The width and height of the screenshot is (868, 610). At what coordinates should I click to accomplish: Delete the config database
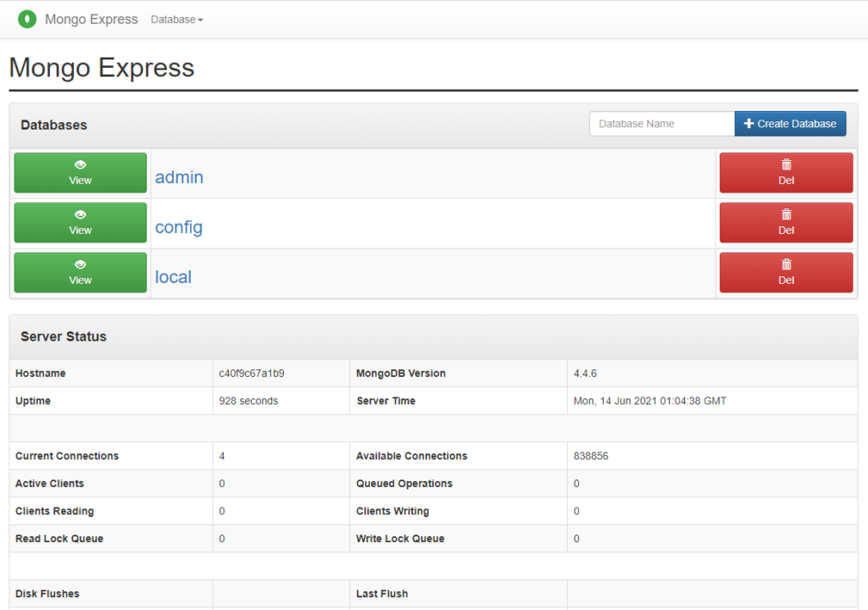pos(786,223)
